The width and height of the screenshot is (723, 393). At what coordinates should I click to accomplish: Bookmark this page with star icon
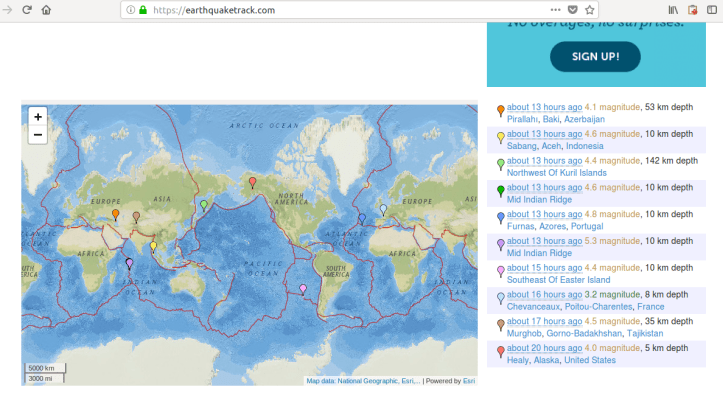point(589,10)
